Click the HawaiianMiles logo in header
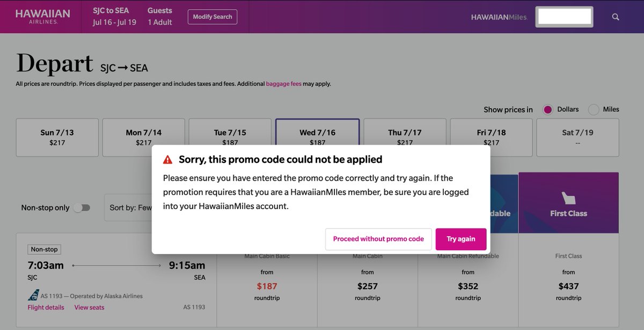The height and width of the screenshot is (330, 644). click(499, 17)
